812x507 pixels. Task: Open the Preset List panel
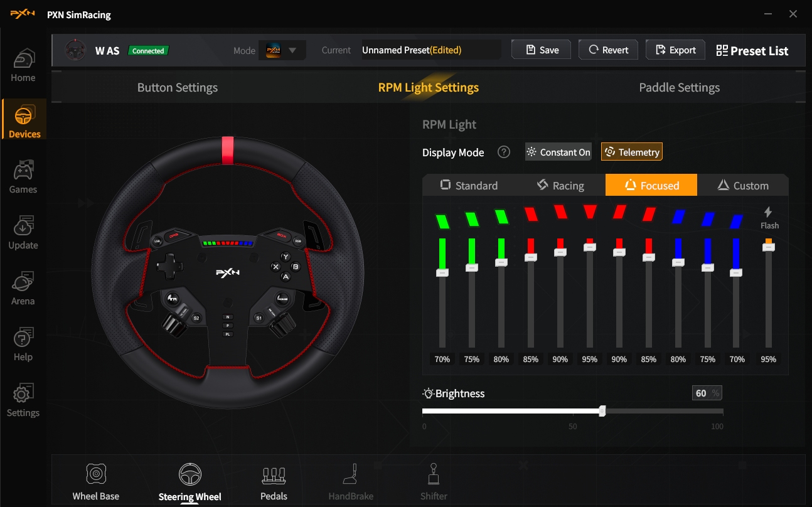(752, 51)
